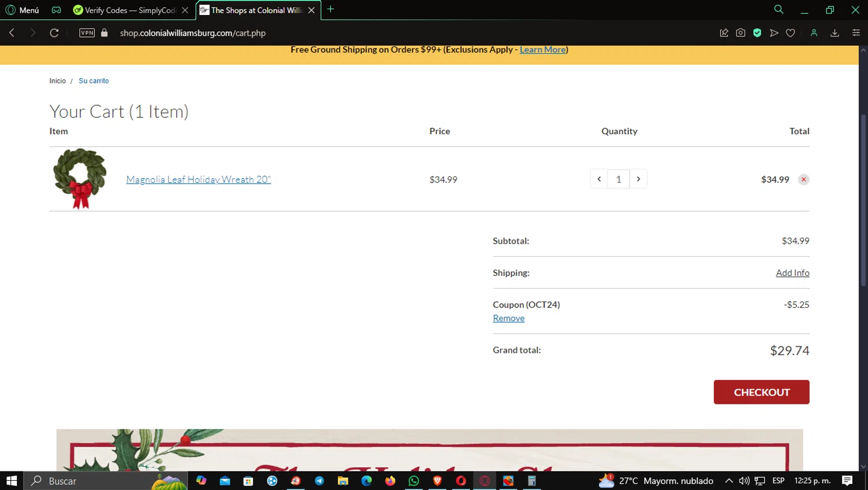Open the weather widget showing 27°C

point(656,481)
